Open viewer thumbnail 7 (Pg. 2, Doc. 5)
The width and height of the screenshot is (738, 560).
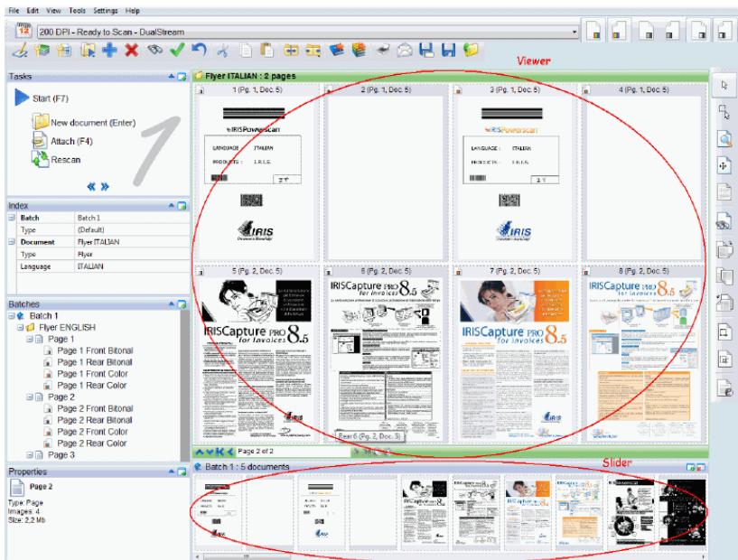pyautogui.click(x=515, y=355)
